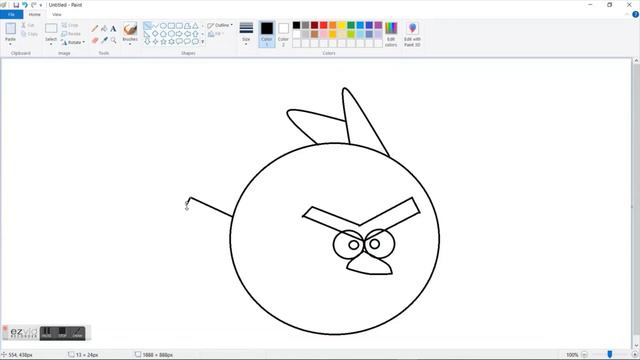Click the zoom in plus button
Screen dimensions: 640x360
635,355
